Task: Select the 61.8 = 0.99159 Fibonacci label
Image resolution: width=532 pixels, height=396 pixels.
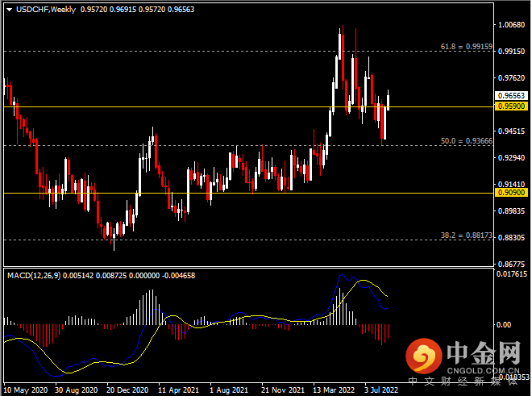Action: pyautogui.click(x=467, y=47)
